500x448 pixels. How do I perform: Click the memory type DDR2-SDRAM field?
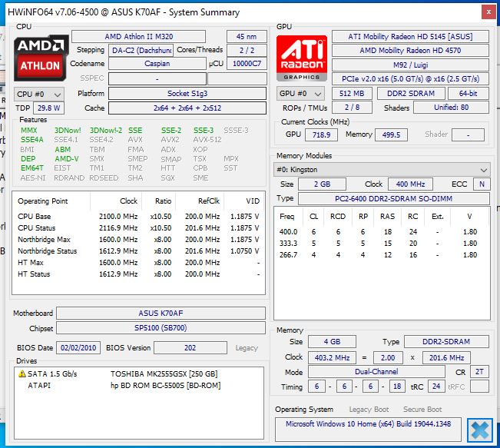(446, 341)
